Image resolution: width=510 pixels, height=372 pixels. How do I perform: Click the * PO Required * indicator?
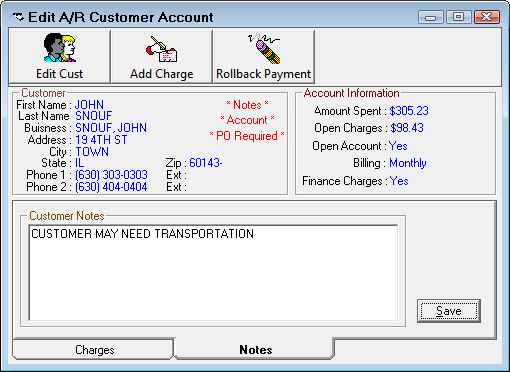[247, 136]
